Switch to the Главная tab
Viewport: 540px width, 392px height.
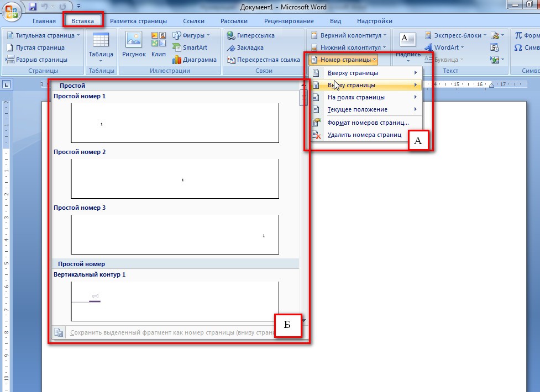(44, 21)
